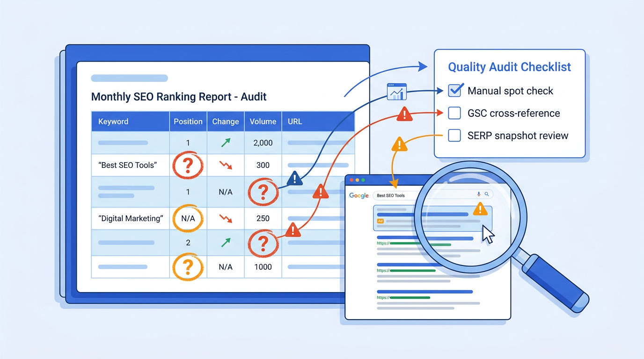Click the chart icon beside the checklist
Screen dimensions: 644x359
(397, 92)
